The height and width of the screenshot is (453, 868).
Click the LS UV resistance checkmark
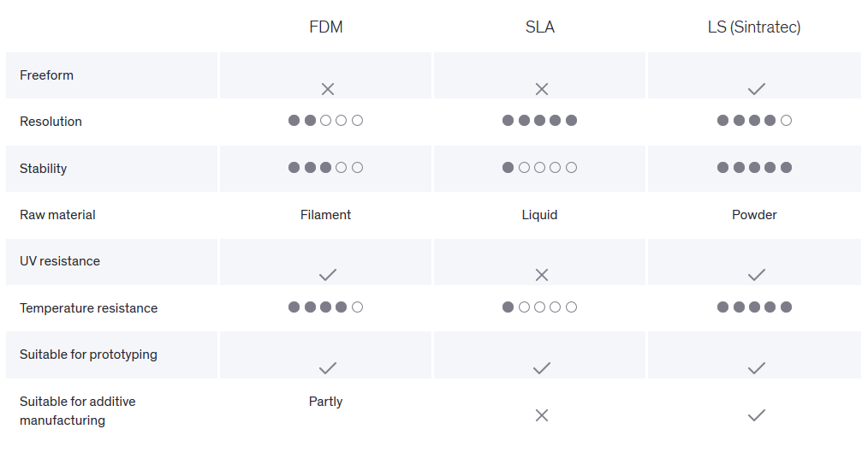pyautogui.click(x=756, y=275)
